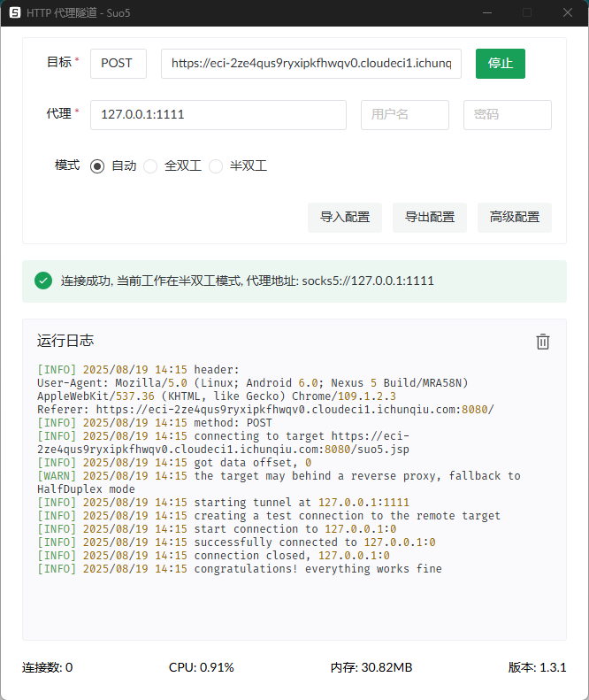The width and height of the screenshot is (589, 700).
Task: Close the Suo5 window
Action: pos(568,12)
